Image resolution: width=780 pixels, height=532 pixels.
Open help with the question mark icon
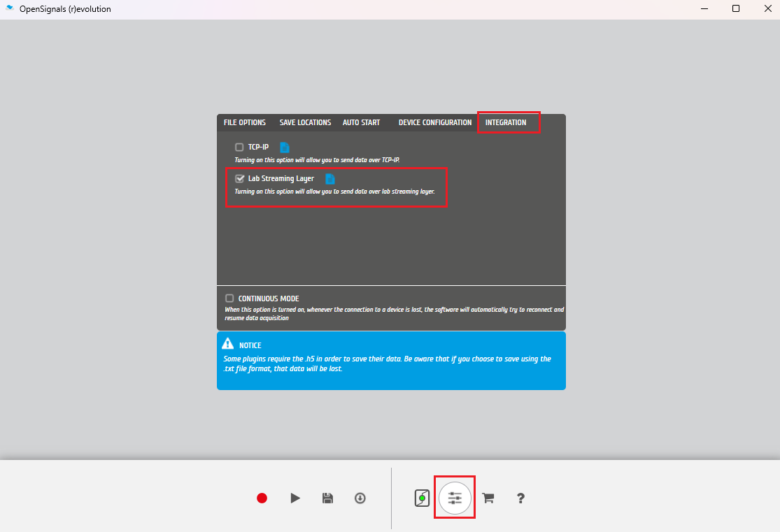(x=520, y=498)
